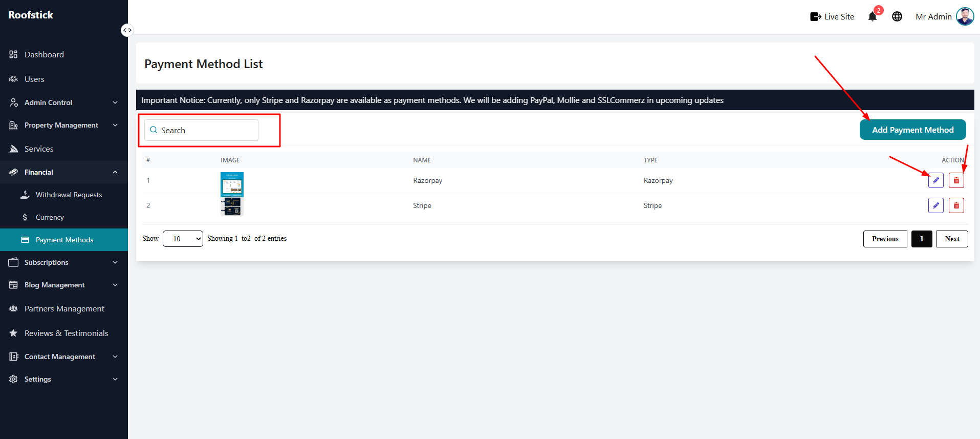This screenshot has width=980, height=439.
Task: Click the Users group icon
Action: click(13, 79)
